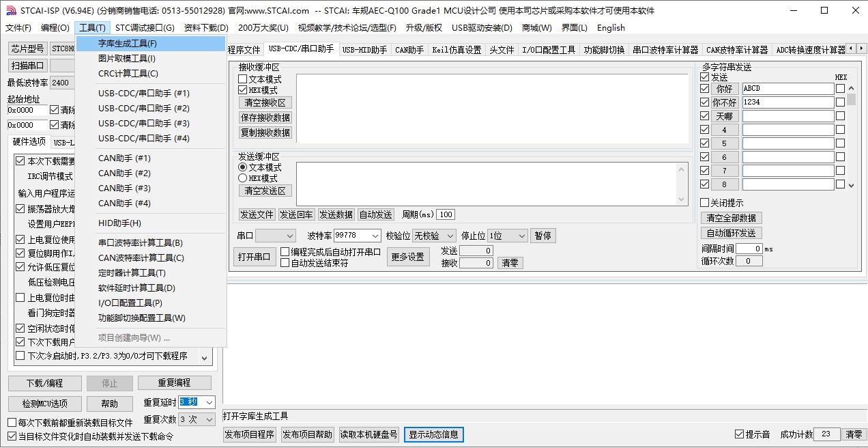Viewport: 868px width, 448px height.
Task: Click hardware options list scroll-down arrow
Action: [204, 357]
